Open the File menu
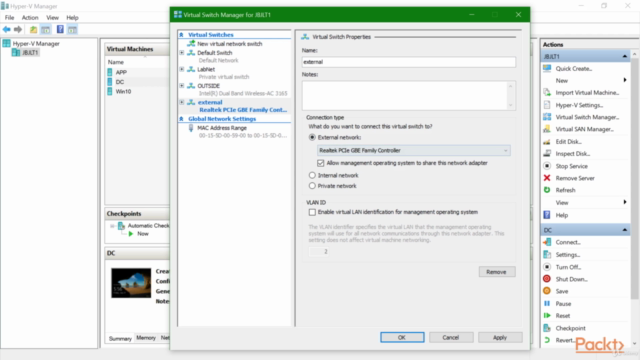640x360 pixels. coord(9,18)
